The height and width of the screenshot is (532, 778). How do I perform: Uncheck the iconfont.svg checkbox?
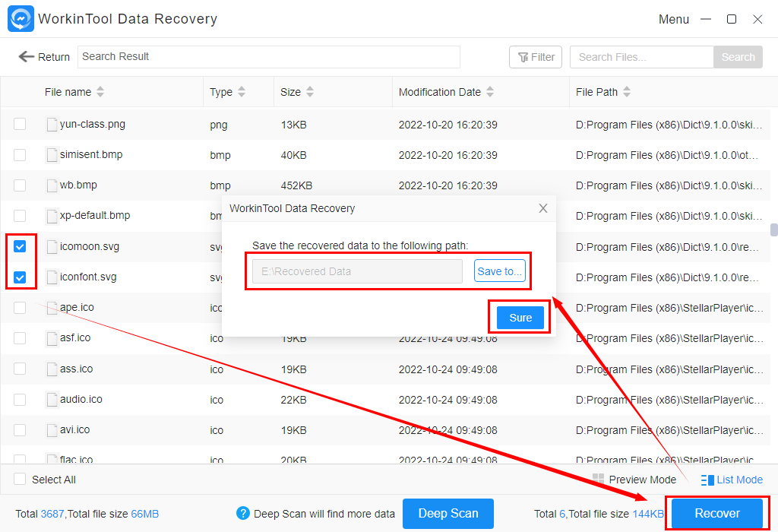click(20, 277)
